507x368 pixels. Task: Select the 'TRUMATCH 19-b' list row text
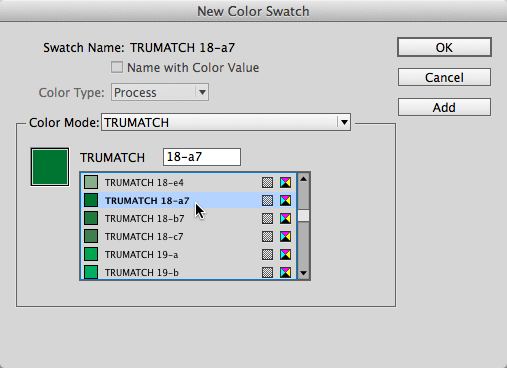click(142, 273)
